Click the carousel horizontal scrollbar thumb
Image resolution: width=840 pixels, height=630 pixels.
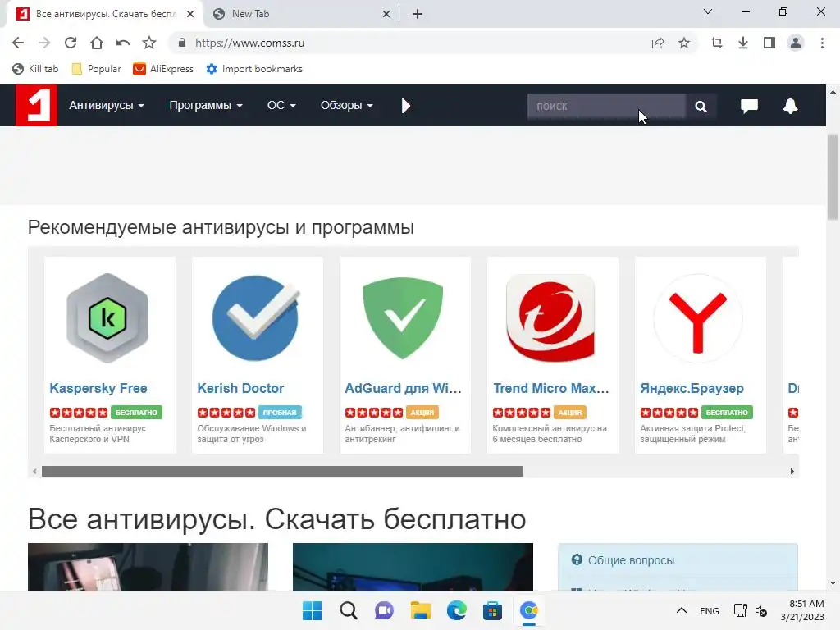[282, 472]
